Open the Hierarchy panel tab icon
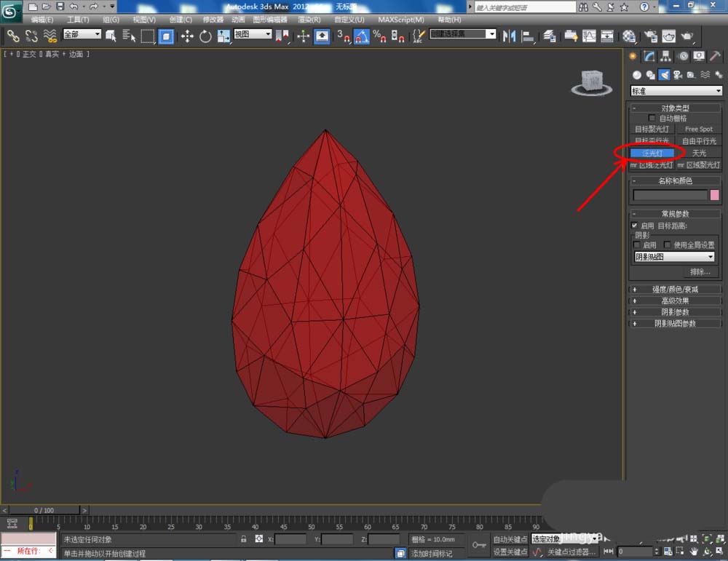728x561 pixels. point(665,57)
